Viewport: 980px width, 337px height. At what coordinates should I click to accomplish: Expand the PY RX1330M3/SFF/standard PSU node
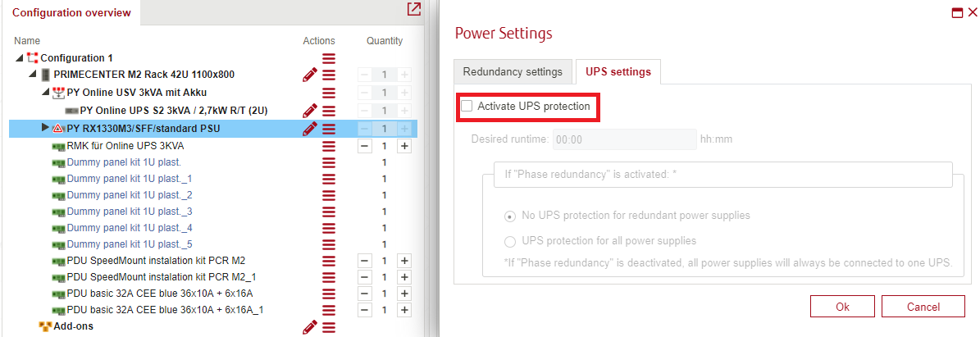pyautogui.click(x=44, y=128)
